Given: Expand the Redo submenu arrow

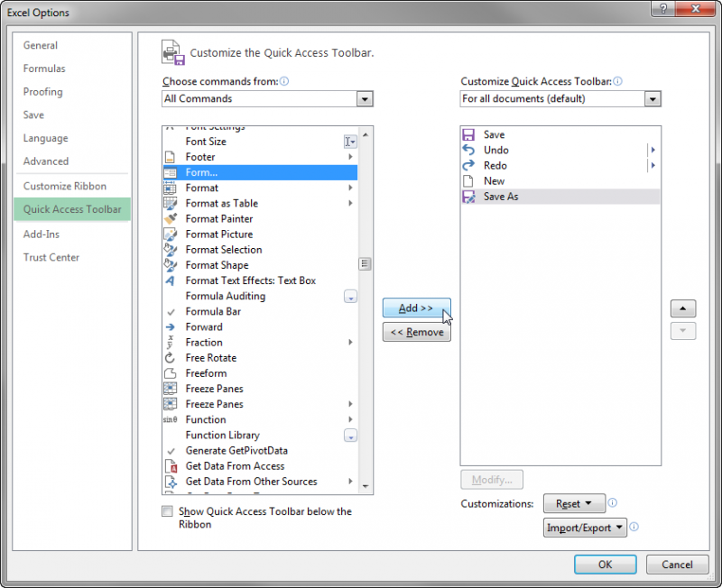Looking at the screenshot, I should click(653, 166).
